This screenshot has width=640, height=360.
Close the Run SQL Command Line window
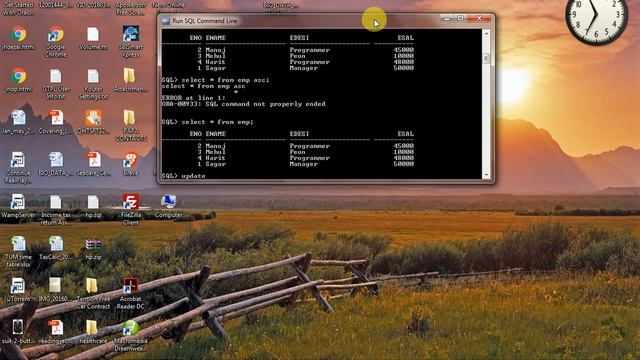[479, 19]
